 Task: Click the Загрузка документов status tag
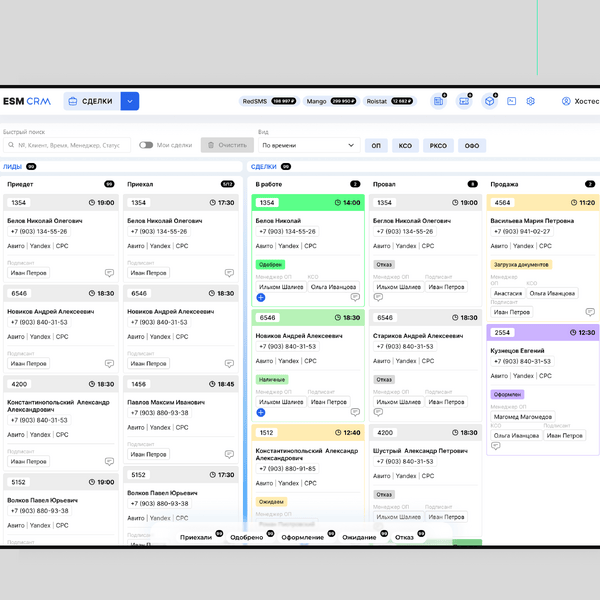(x=521, y=264)
